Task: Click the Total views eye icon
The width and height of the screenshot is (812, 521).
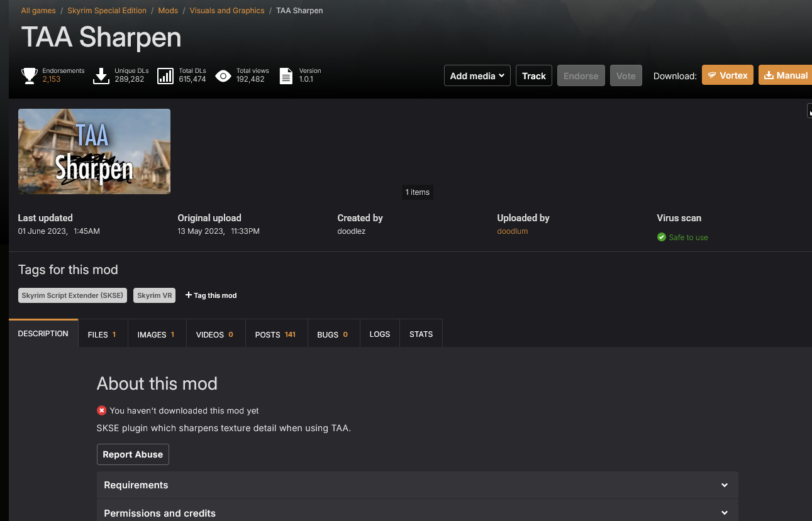Action: coord(223,76)
